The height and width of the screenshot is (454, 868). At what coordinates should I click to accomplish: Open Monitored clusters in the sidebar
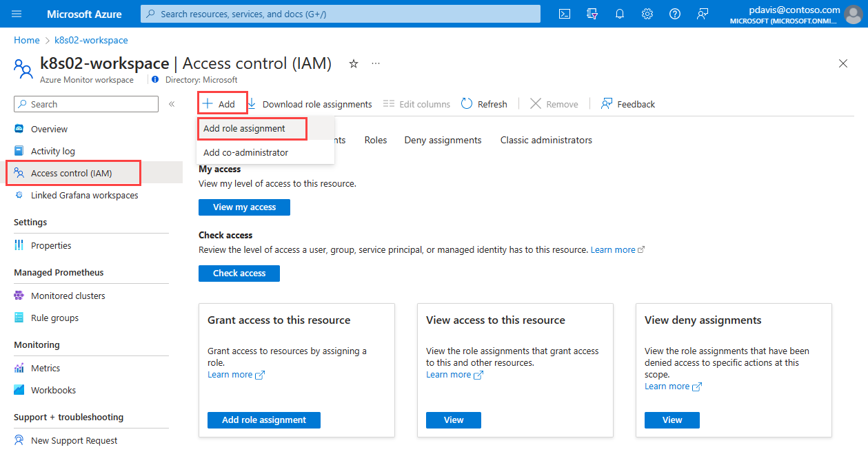(68, 296)
